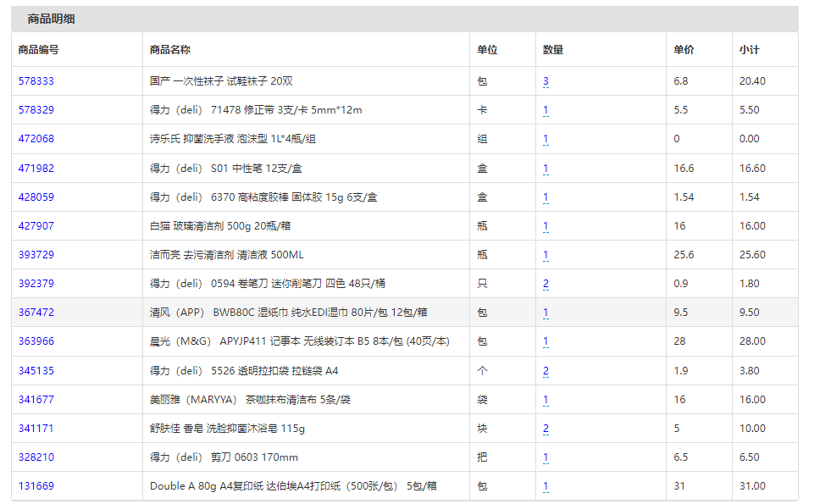Click quantity 1 in row 328210
This screenshot has width=820, height=504.
[546, 457]
